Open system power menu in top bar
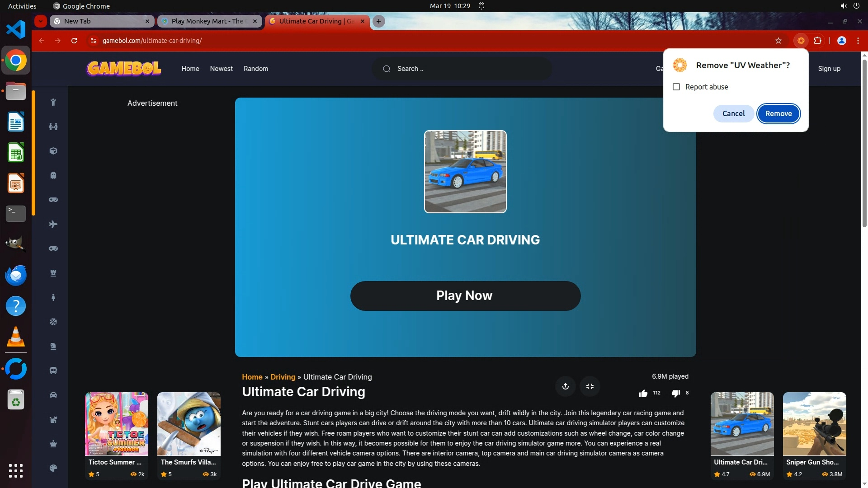Image resolution: width=868 pixels, height=488 pixels. (856, 6)
